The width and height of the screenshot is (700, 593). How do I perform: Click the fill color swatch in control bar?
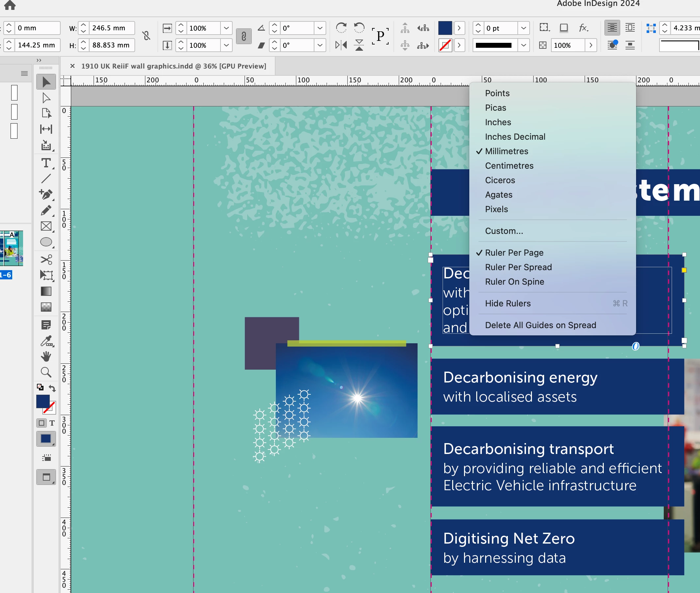(445, 28)
